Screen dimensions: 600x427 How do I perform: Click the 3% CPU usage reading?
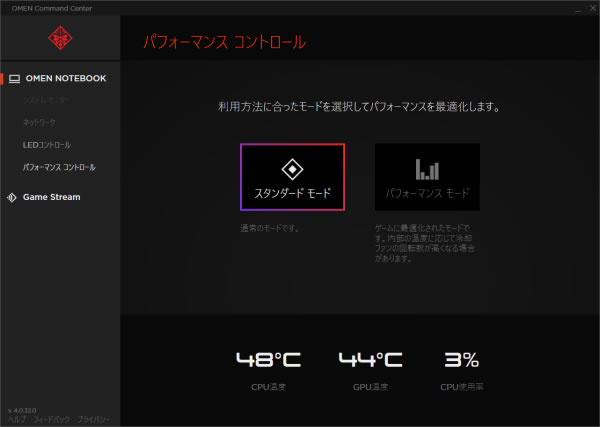tap(461, 360)
